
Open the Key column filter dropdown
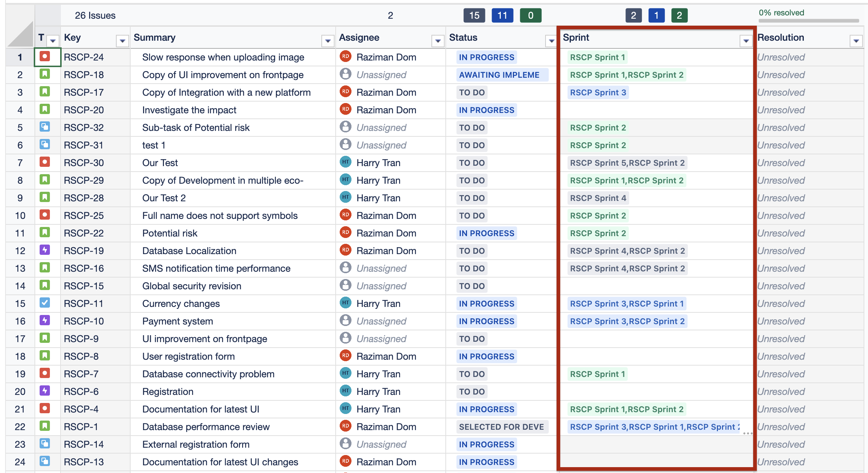pos(122,41)
